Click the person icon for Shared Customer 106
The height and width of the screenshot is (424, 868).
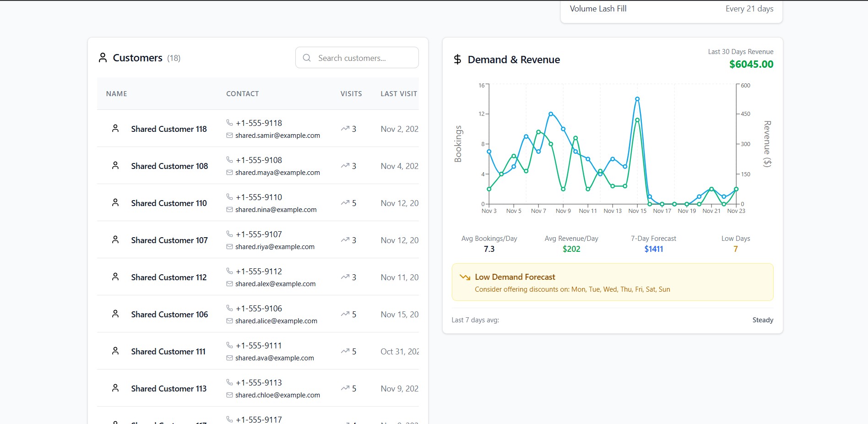(x=115, y=314)
